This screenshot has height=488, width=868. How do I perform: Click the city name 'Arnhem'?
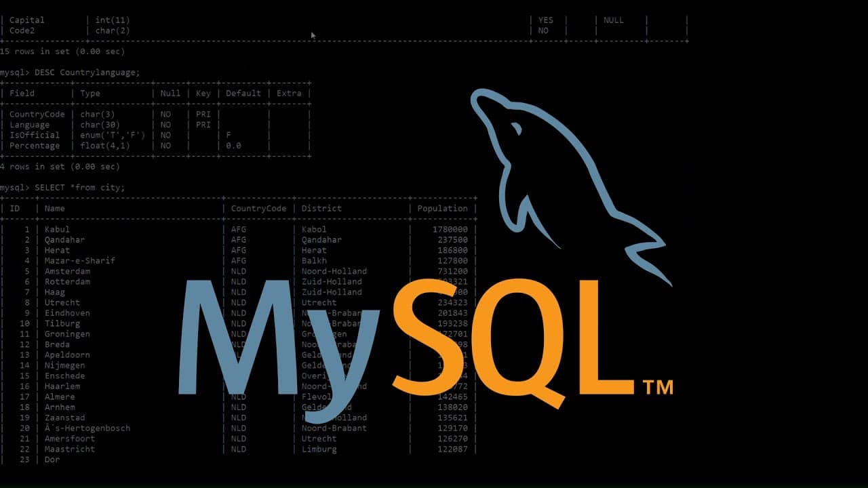tap(60, 407)
